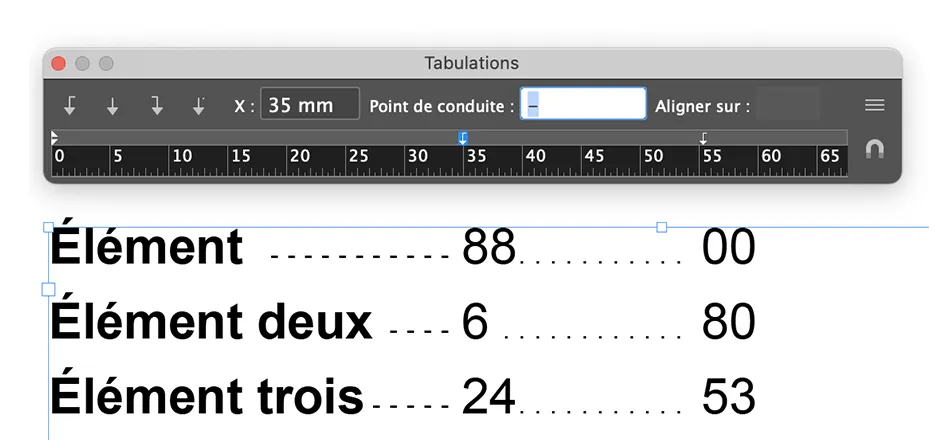Screen dimensions: 946x440
Task: Click the Aligner sur field
Action: coord(787,104)
